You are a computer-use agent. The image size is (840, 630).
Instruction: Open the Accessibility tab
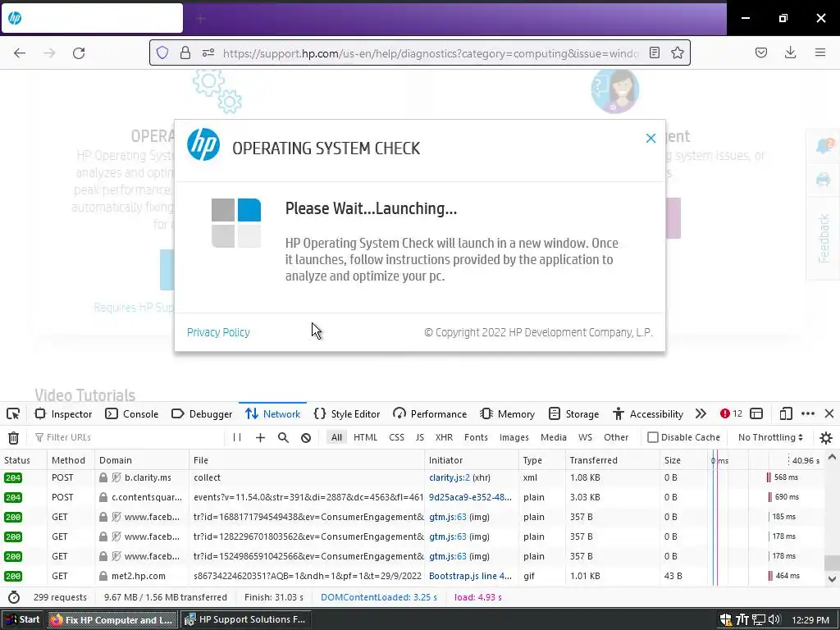click(648, 413)
